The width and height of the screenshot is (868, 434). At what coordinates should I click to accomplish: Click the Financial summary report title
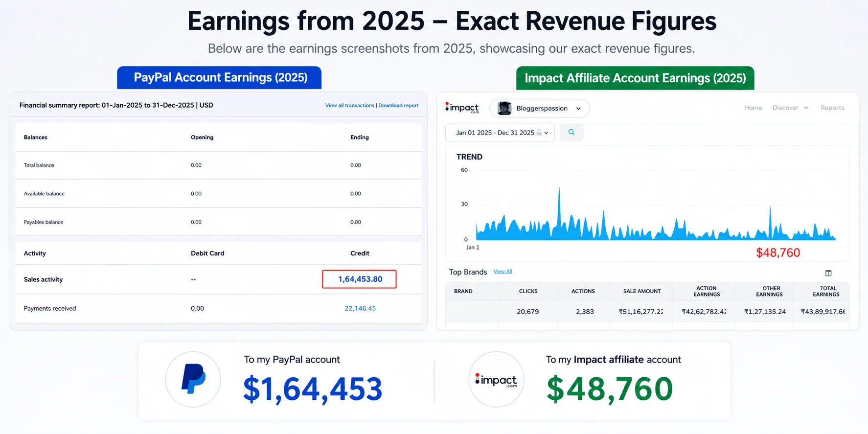pyautogui.click(x=116, y=105)
